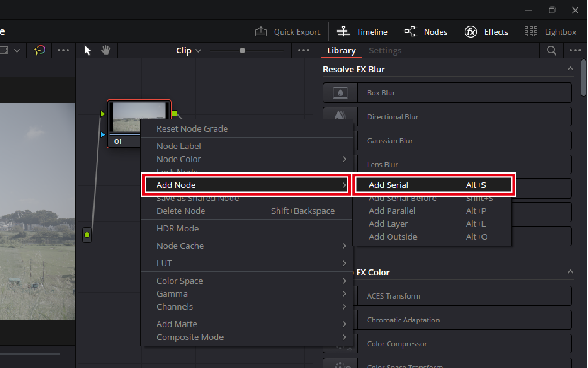Click the magic wand color icon
The height and width of the screenshot is (368, 588).
(x=39, y=51)
